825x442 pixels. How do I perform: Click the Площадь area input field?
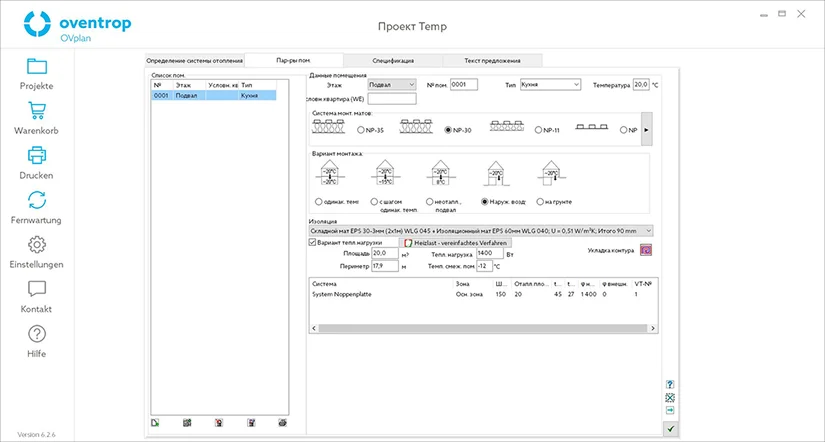pos(385,254)
